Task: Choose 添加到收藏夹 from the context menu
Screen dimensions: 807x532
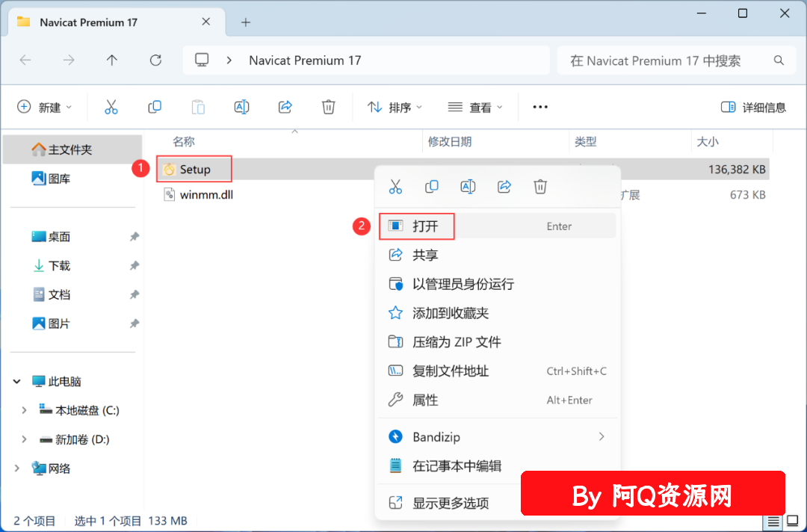Action: click(497, 313)
